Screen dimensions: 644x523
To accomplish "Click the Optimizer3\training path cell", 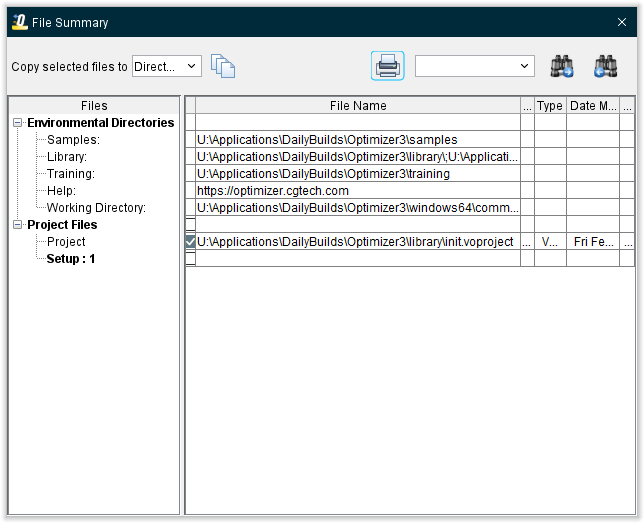I will (x=358, y=173).
